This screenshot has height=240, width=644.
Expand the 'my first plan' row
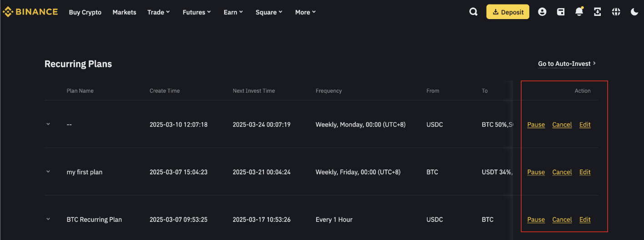click(x=48, y=172)
